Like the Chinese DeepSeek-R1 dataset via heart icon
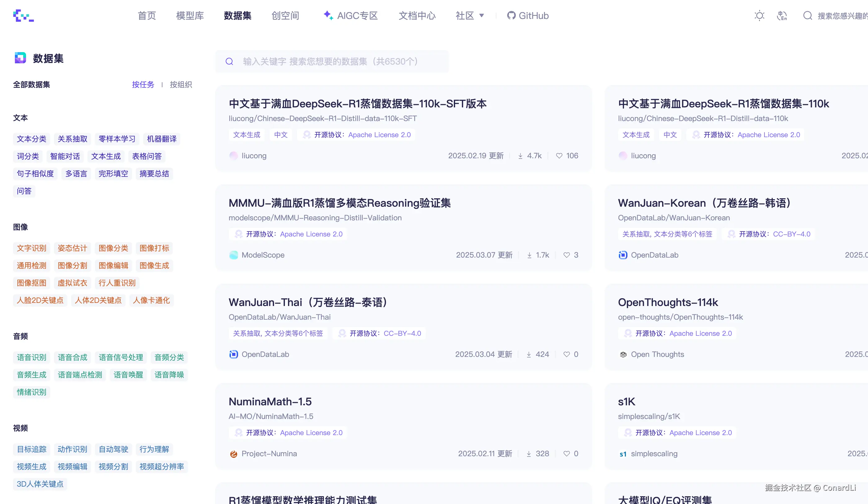The width and height of the screenshot is (868, 504). [x=559, y=155]
